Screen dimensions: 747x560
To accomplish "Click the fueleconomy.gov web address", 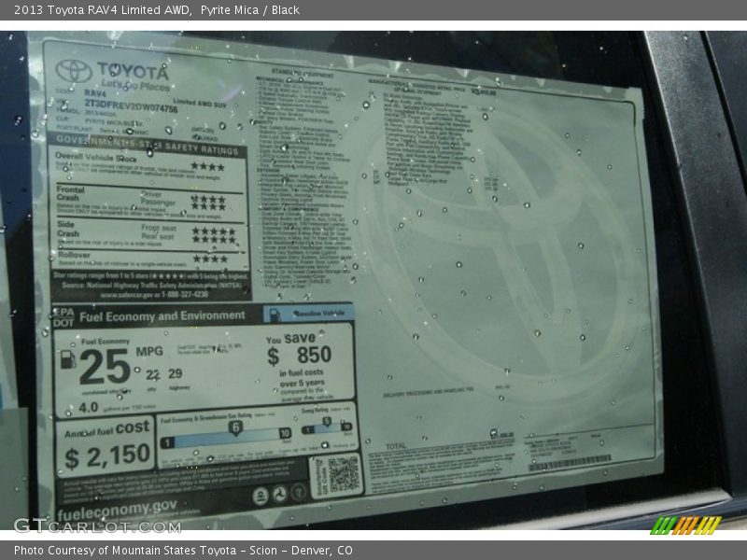I will [x=117, y=510].
